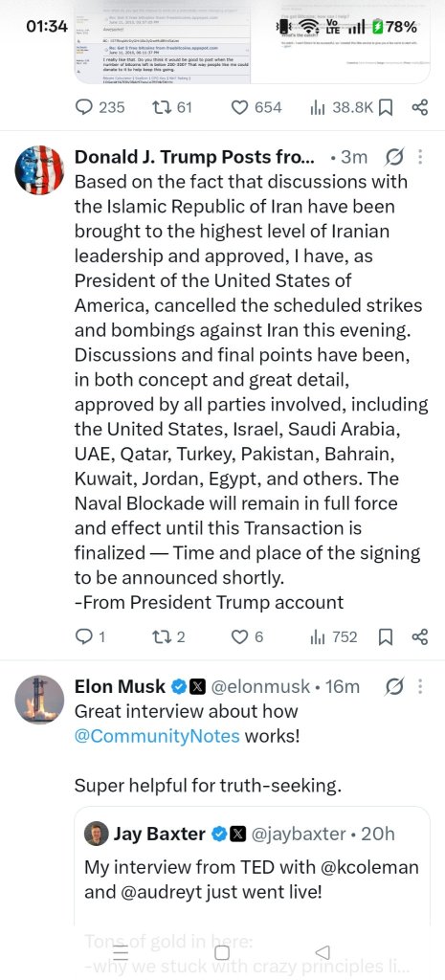Like the post about cancelled Iran strikes
445x980 pixels.
coord(248,636)
